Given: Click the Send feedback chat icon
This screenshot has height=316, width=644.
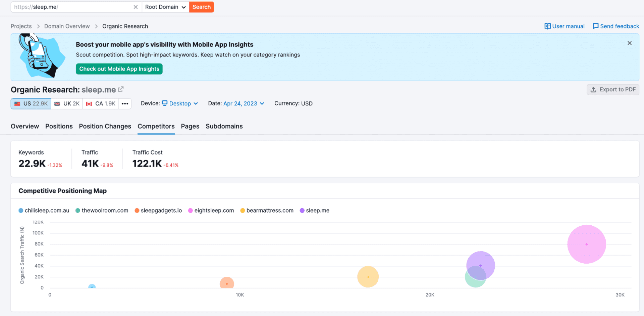Looking at the screenshot, I should tap(596, 26).
